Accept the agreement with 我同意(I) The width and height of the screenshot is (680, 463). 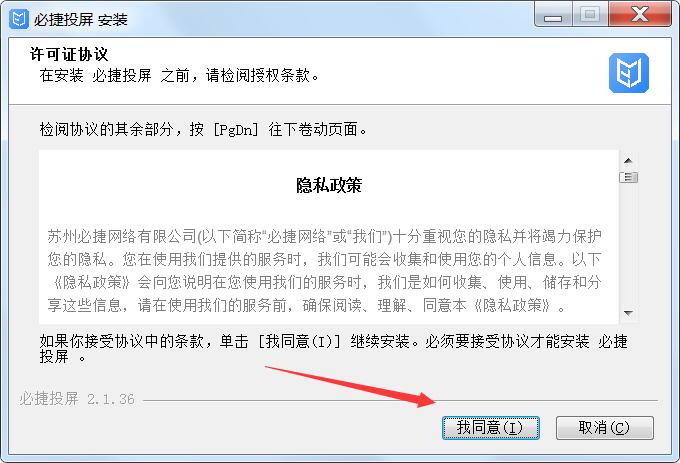pos(490,428)
